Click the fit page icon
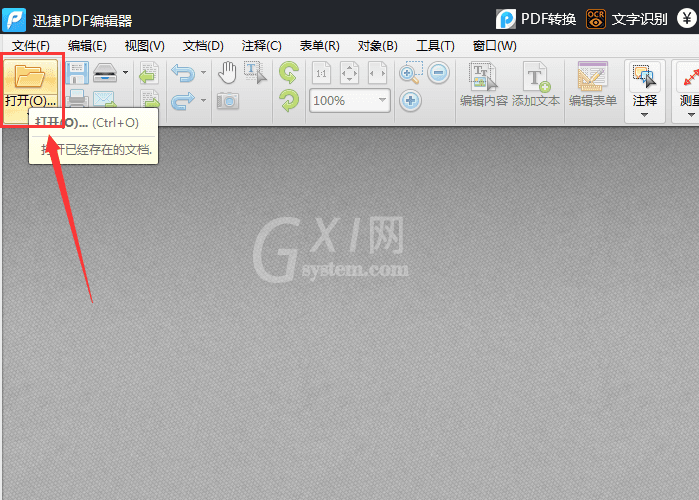 click(350, 73)
